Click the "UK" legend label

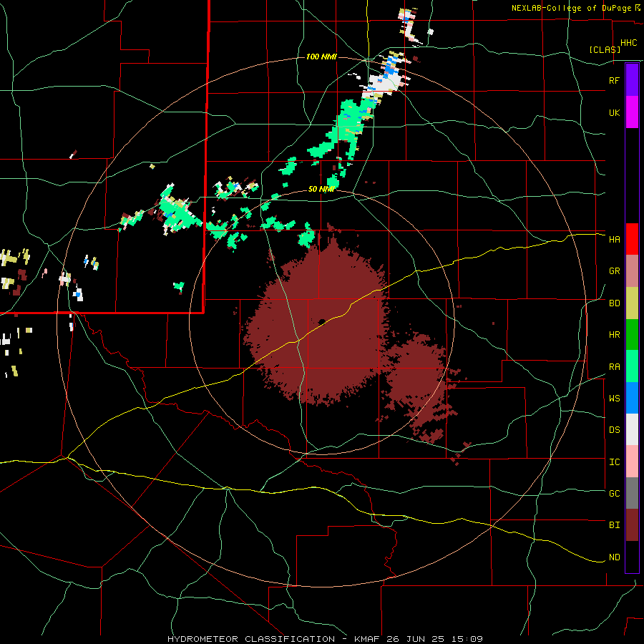[x=614, y=112]
